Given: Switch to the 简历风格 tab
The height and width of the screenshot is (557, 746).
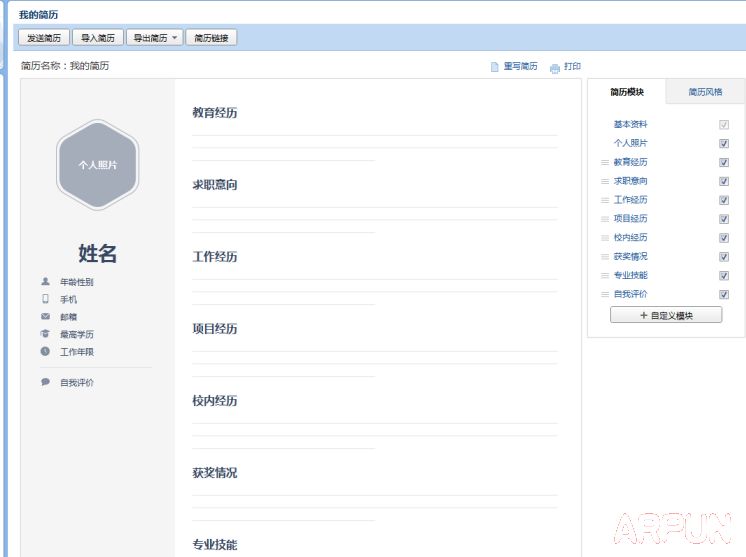Looking at the screenshot, I should tap(705, 92).
